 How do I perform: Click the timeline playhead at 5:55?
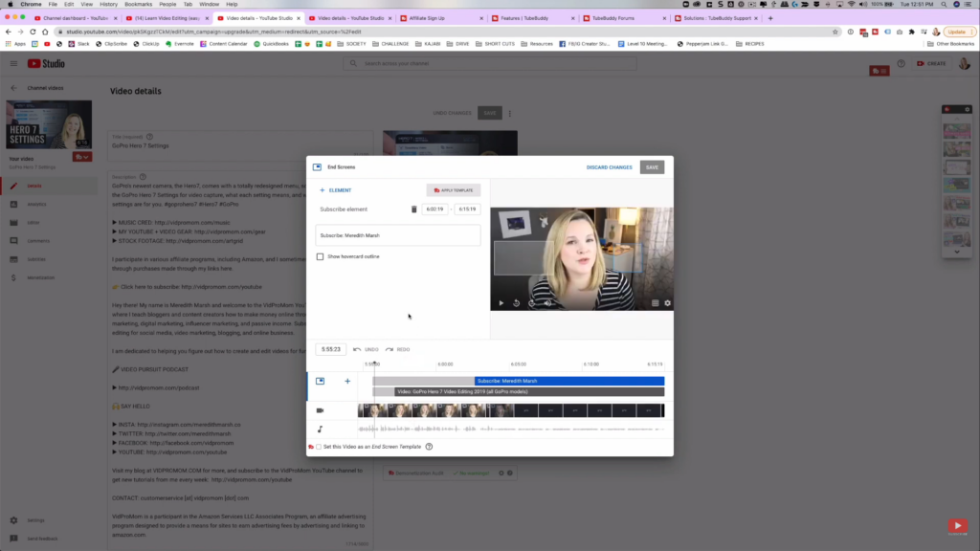click(x=374, y=364)
